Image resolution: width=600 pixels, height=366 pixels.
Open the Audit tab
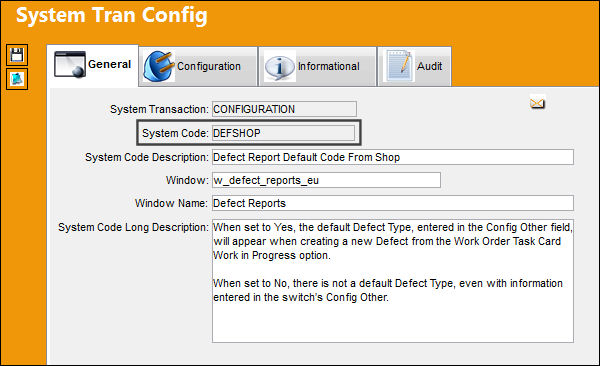click(x=414, y=67)
